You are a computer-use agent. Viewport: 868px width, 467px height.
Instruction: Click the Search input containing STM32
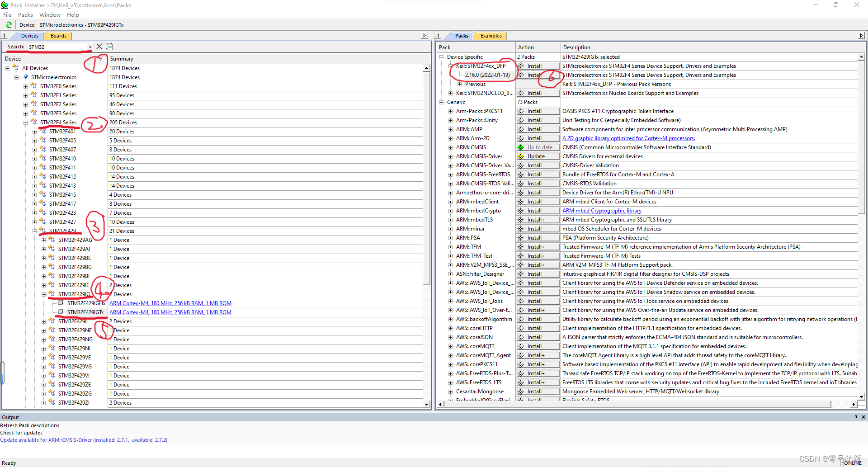(57, 47)
